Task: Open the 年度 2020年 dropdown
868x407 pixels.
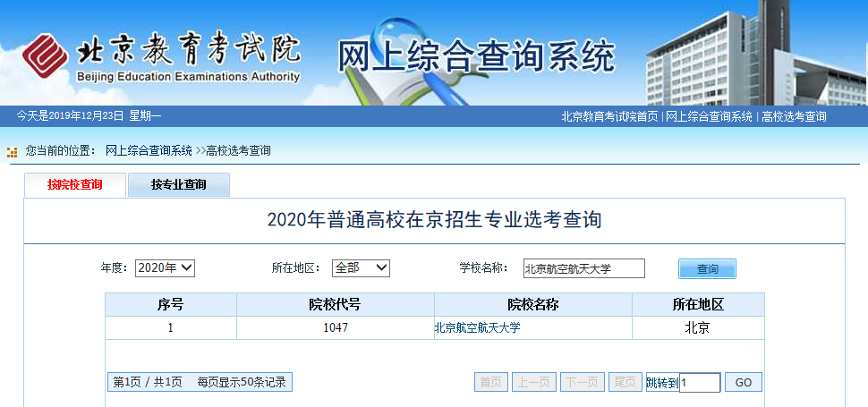Action: [x=165, y=268]
